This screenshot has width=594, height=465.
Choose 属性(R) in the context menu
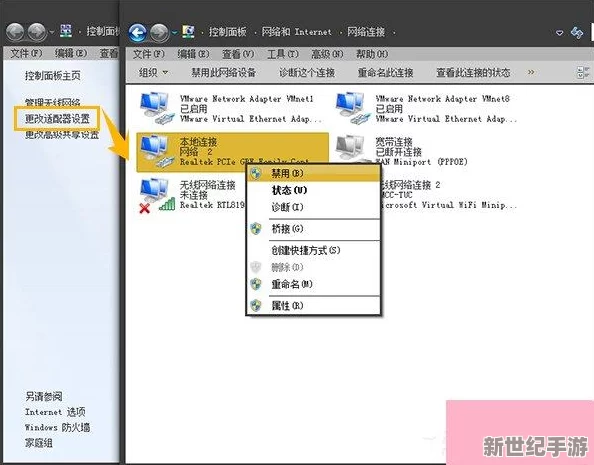[x=313, y=305]
